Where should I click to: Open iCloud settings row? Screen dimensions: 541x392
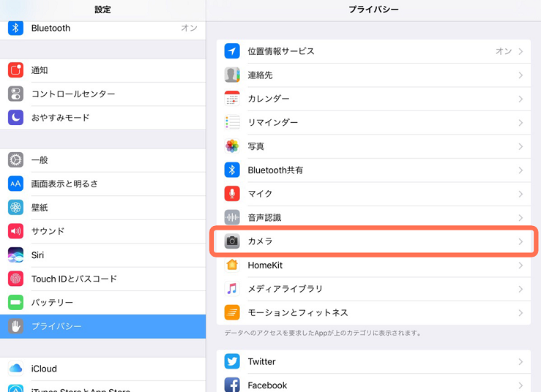pos(102,369)
